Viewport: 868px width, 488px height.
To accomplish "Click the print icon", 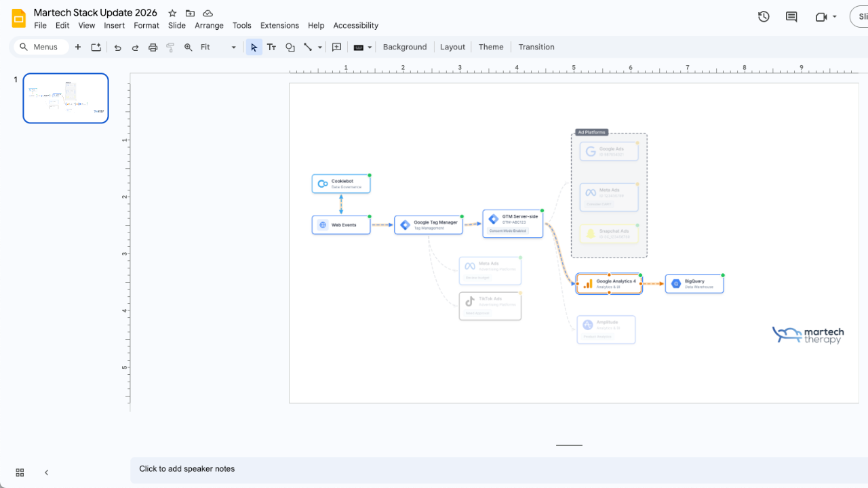I will [x=153, y=47].
